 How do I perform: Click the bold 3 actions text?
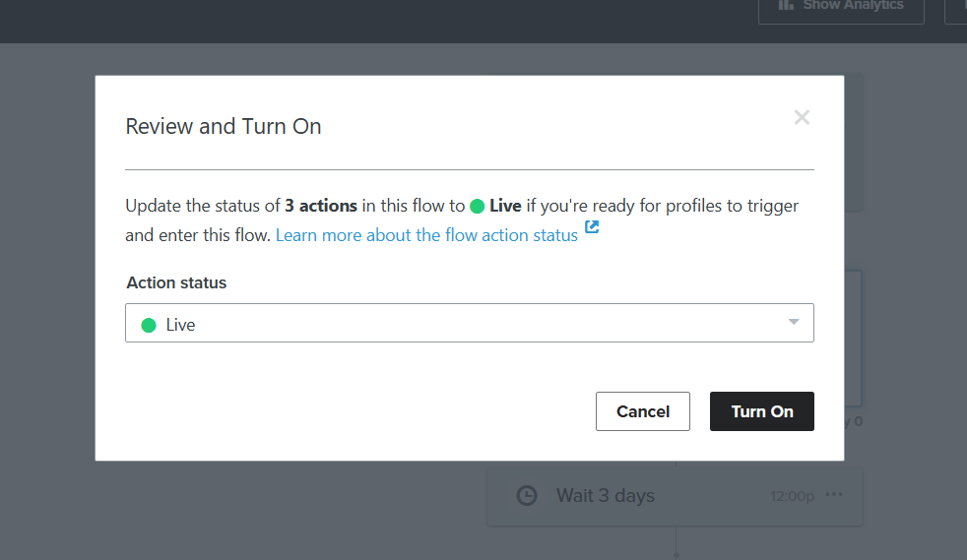(x=321, y=206)
